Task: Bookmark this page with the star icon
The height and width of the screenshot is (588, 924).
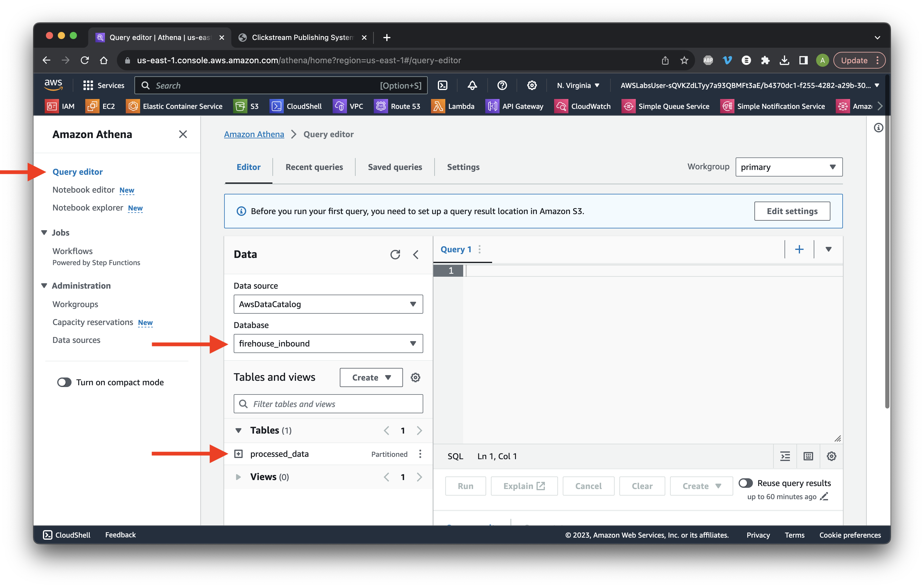Action: [684, 60]
